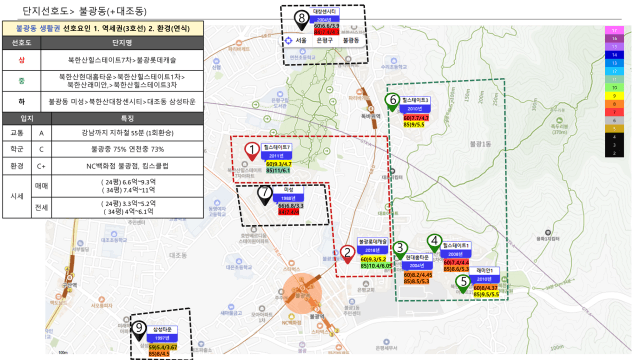Click the 입지 table header
This screenshot has height=360, width=640.
click(27, 118)
